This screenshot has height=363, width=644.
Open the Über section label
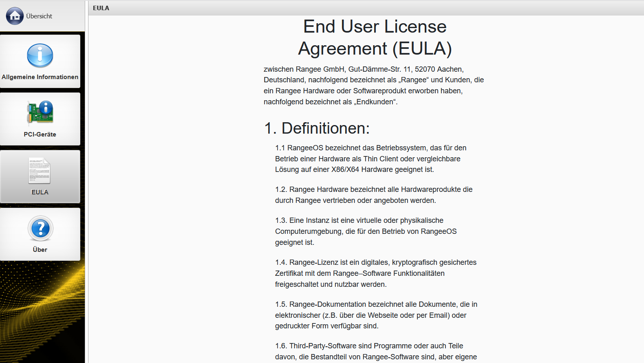[40, 250]
